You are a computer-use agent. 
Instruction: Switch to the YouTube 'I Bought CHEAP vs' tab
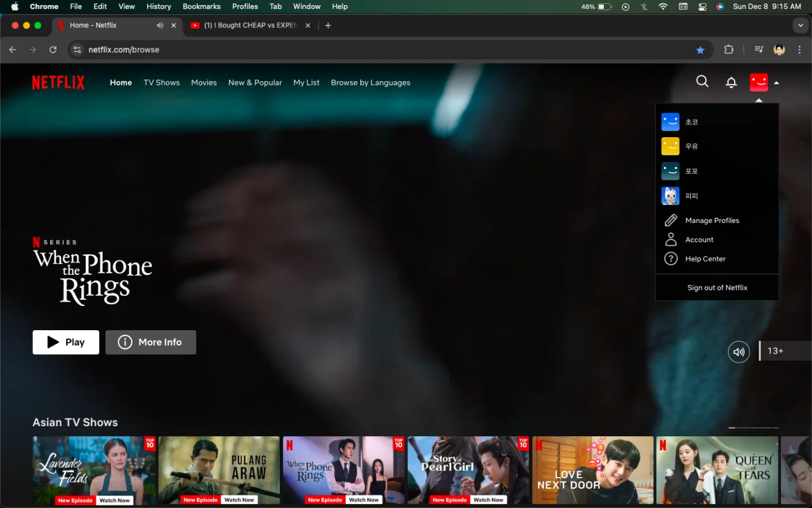(x=250, y=25)
